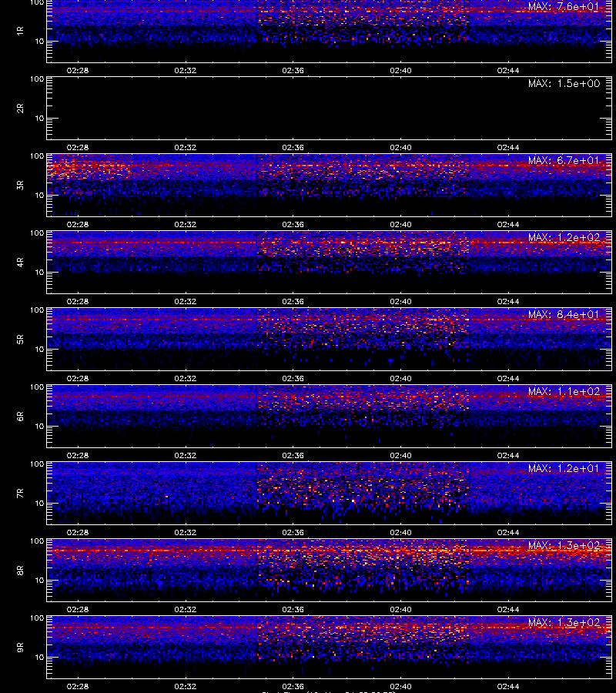
Task: Click the 10 y-axis value of 5R panel
Action: coord(39,349)
